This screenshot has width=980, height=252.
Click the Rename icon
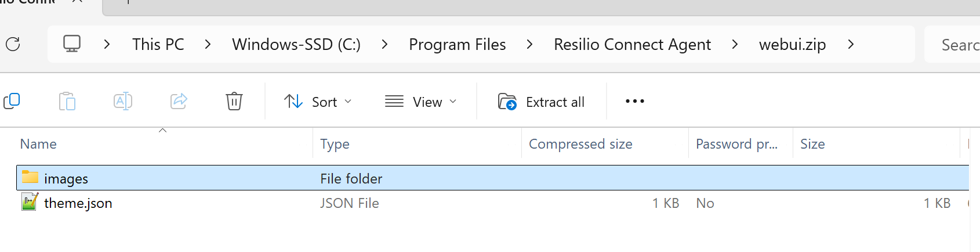123,102
